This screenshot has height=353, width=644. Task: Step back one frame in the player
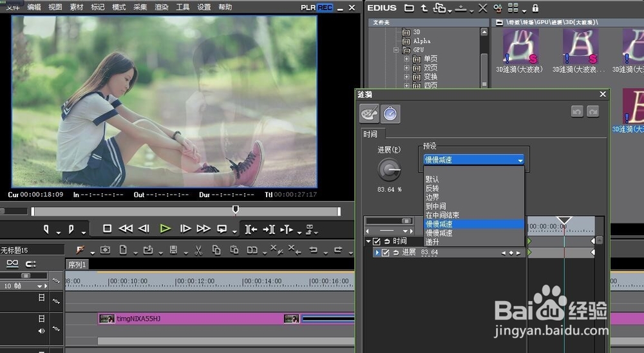tap(144, 229)
